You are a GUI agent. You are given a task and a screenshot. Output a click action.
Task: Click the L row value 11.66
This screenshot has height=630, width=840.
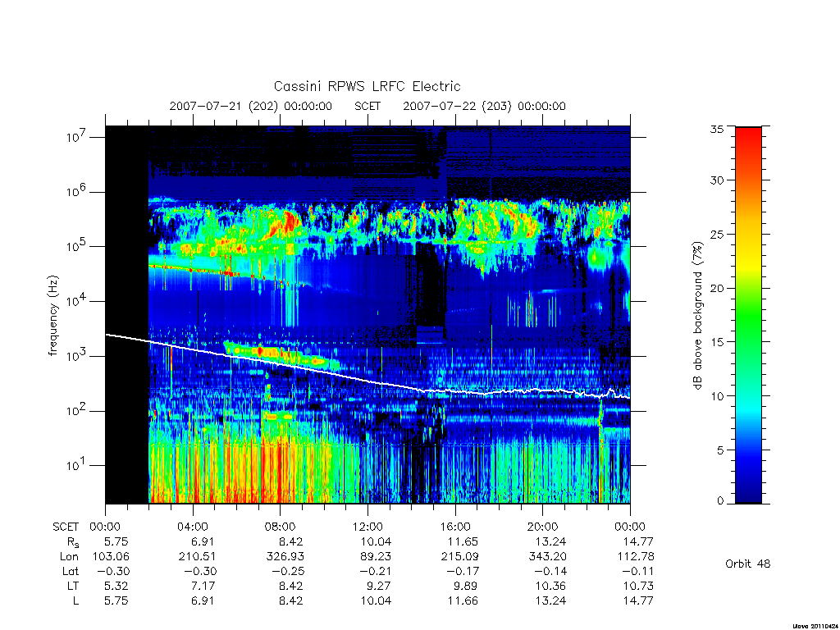coord(463,600)
